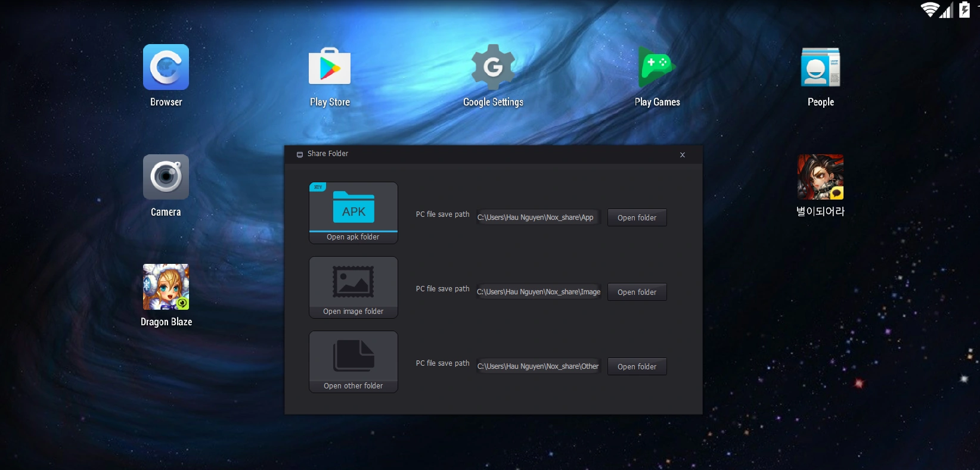Click the Nox_share\Image path field
980x470 pixels.
(538, 292)
